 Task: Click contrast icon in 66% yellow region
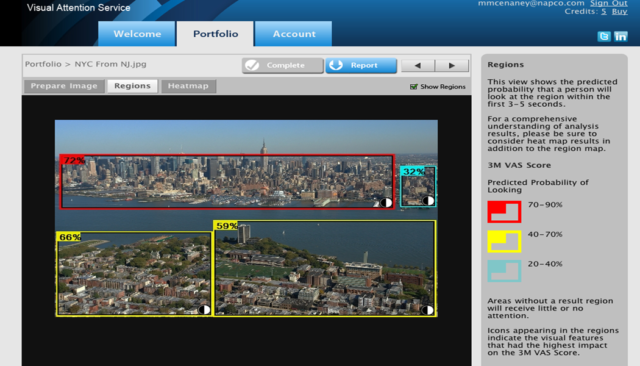(204, 310)
